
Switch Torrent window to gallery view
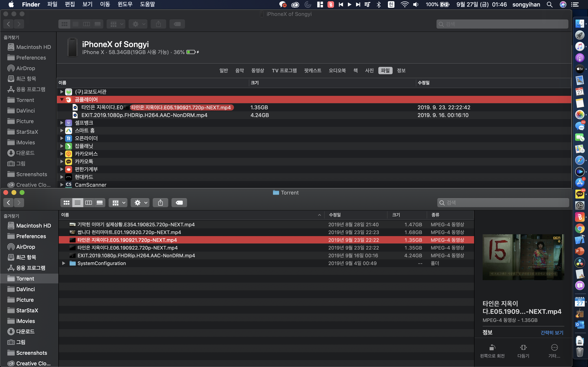[100, 203]
